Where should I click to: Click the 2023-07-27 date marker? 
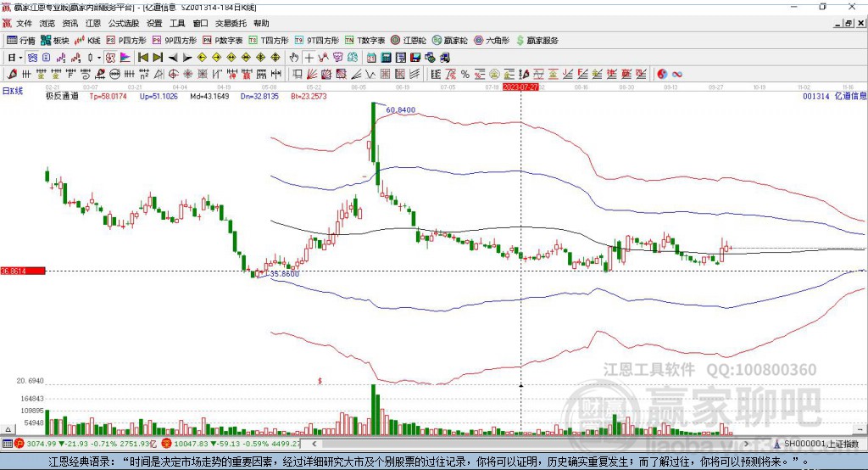coord(520,87)
